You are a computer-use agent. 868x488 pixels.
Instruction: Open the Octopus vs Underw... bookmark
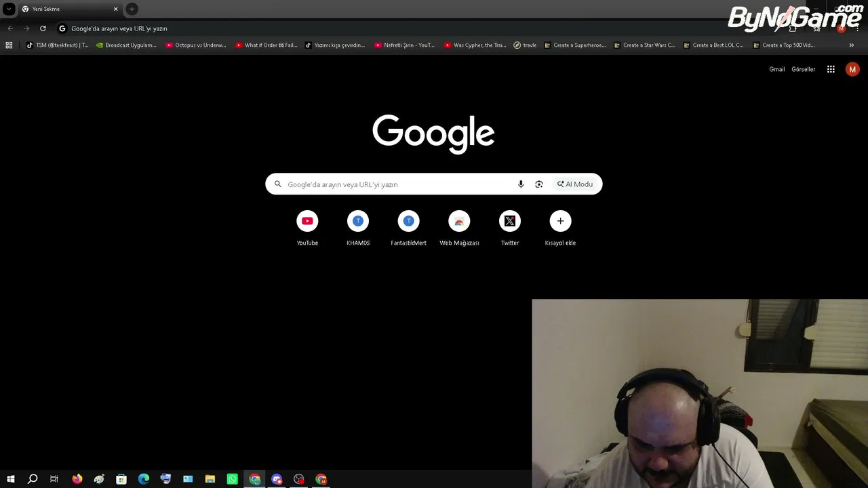197,45
